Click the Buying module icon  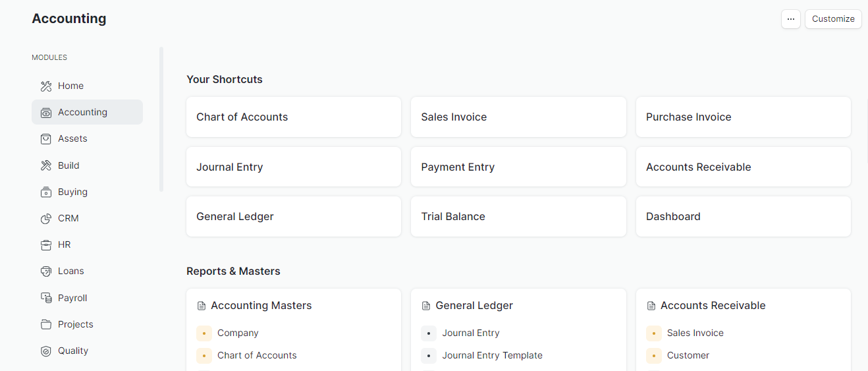[46, 192]
